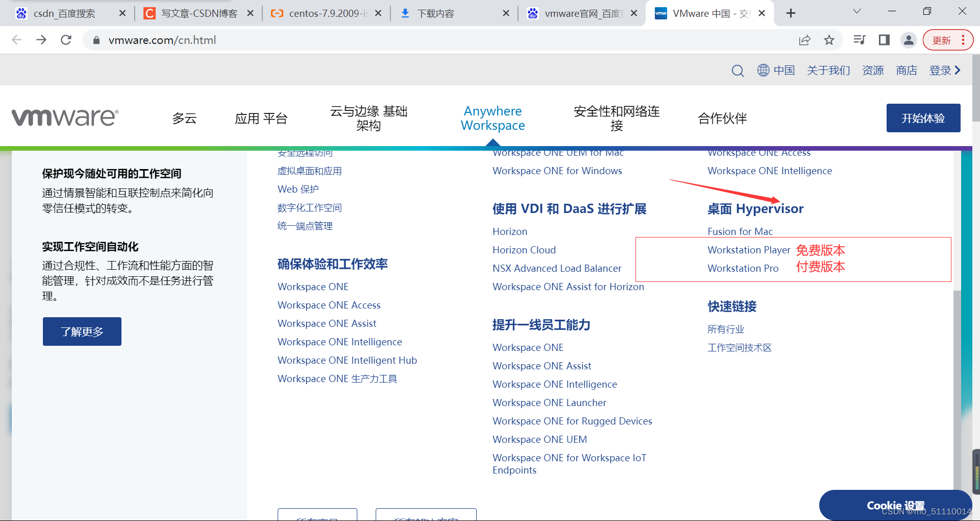The width and height of the screenshot is (980, 521).
Task: Open the 多云 navigation menu
Action: point(184,118)
